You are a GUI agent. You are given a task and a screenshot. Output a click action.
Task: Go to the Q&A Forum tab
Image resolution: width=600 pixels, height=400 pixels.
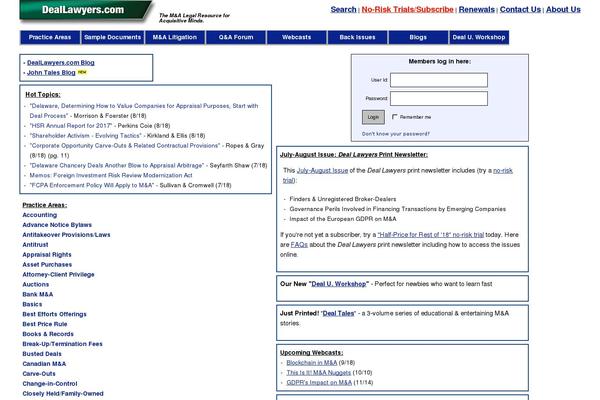click(236, 38)
